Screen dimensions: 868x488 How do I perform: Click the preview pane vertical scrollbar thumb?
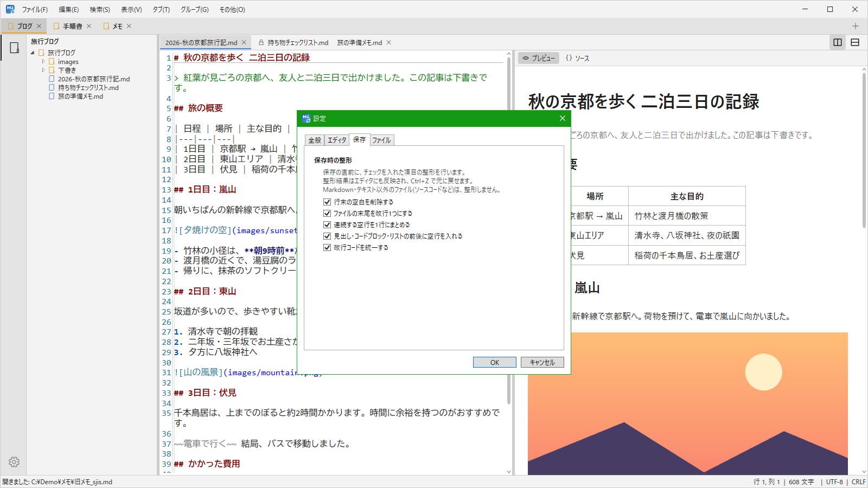pos(864,150)
